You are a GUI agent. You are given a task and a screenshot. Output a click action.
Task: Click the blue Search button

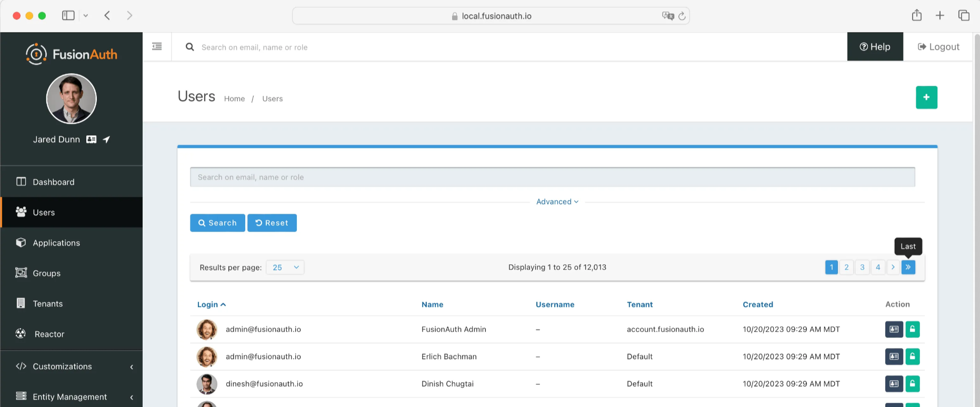pos(217,223)
